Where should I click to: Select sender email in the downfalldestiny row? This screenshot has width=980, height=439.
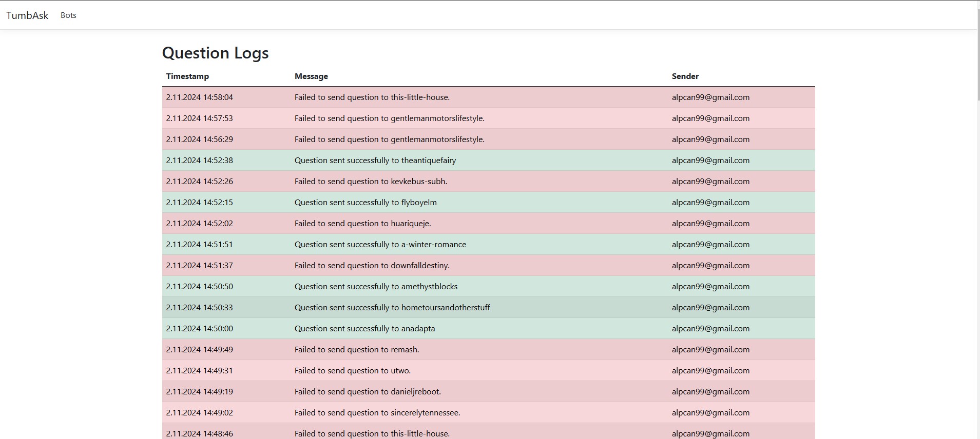coord(710,266)
